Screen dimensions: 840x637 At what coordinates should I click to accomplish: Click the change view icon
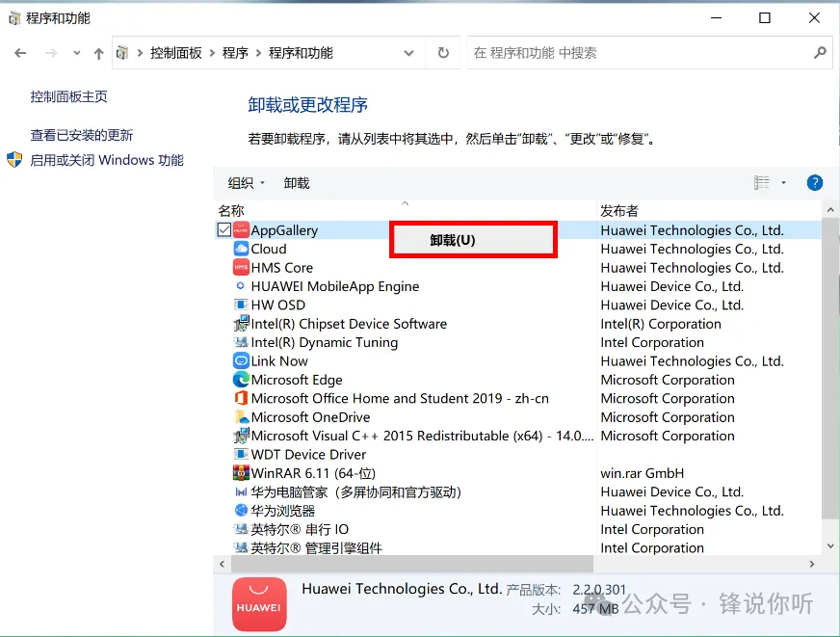(x=761, y=183)
